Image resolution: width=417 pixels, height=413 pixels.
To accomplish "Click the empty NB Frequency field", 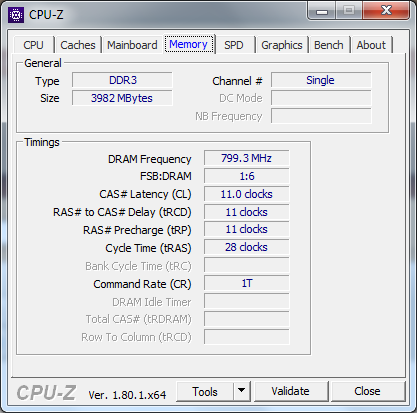I will click(x=321, y=116).
